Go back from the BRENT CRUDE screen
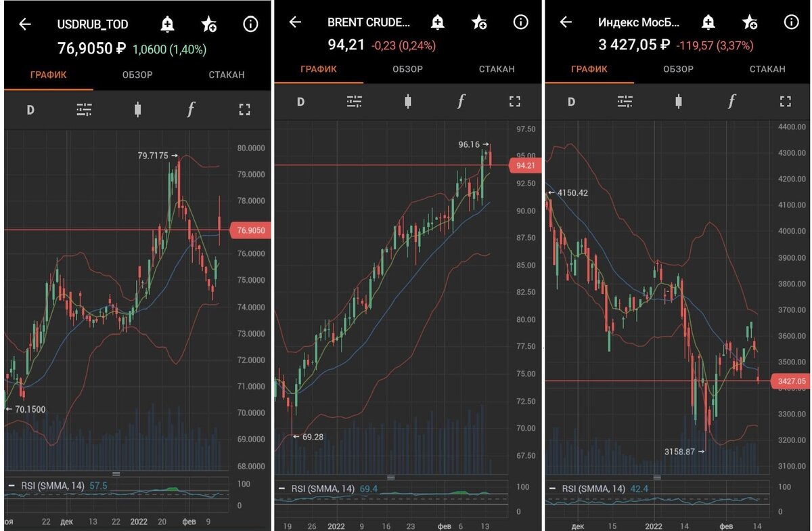This screenshot has height=531, width=812. [x=295, y=22]
